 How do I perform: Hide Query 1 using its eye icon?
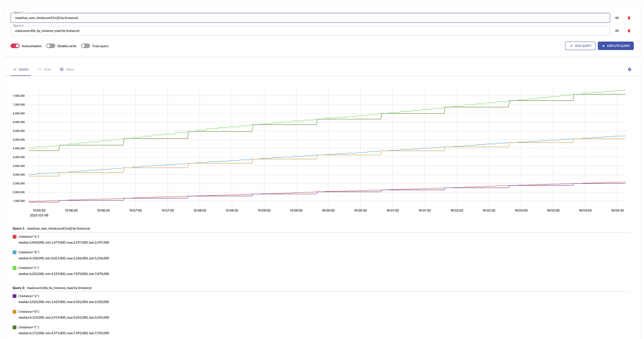pyautogui.click(x=617, y=18)
